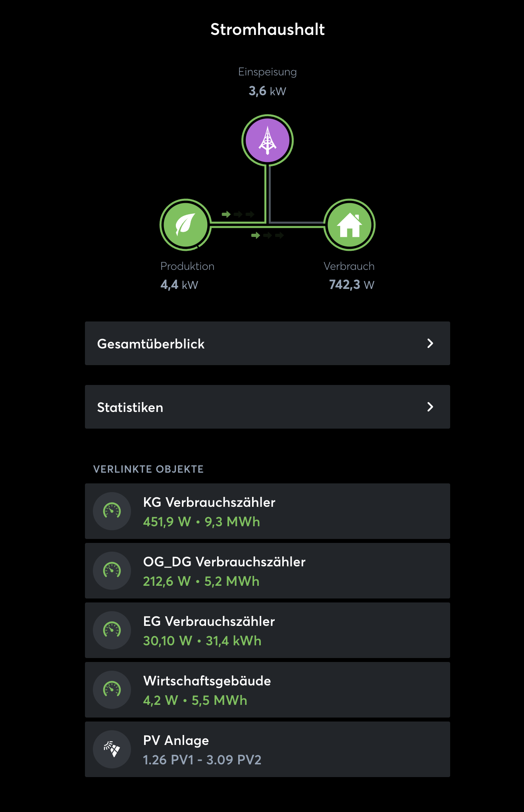The image size is (524, 812).
Task: Open the PV Anlage entry
Action: pos(278,749)
